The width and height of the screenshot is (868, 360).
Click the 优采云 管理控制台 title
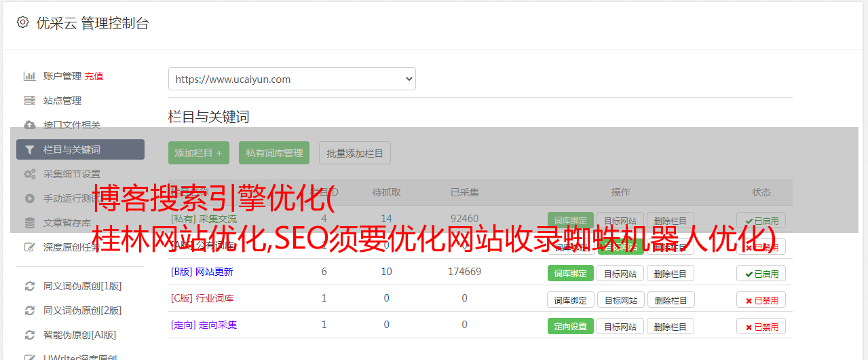coord(92,23)
